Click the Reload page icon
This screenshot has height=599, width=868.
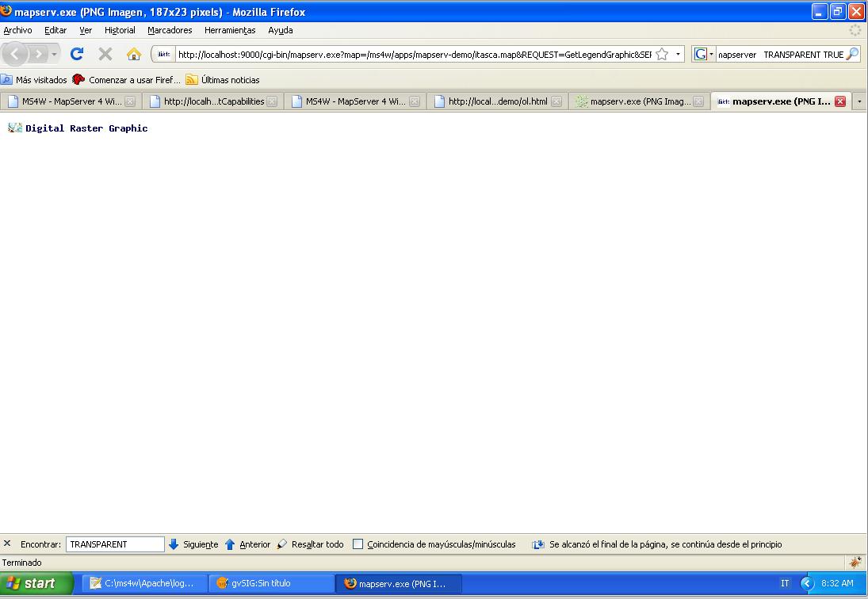click(77, 54)
